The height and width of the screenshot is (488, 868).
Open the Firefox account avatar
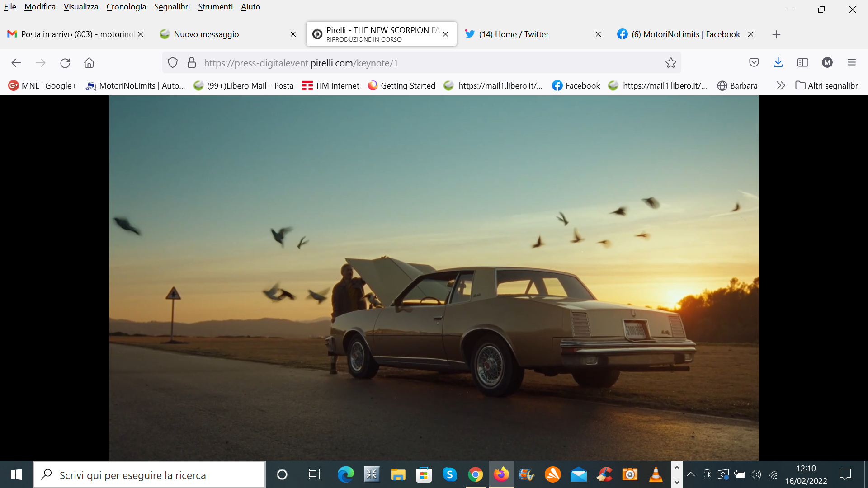827,63
